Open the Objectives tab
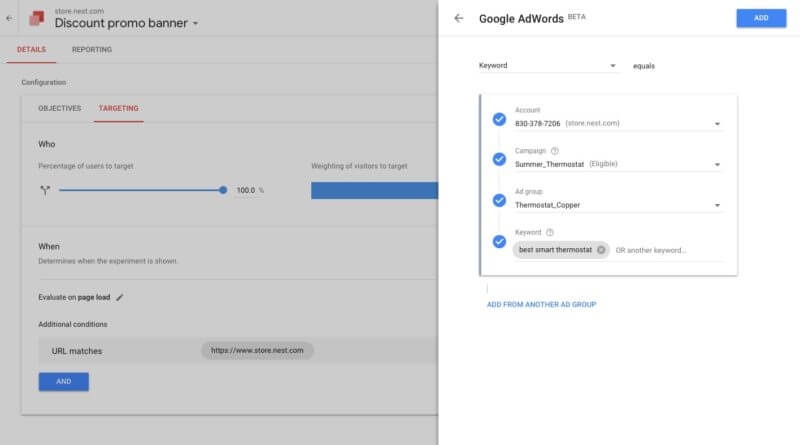The width and height of the screenshot is (800, 445). (60, 108)
